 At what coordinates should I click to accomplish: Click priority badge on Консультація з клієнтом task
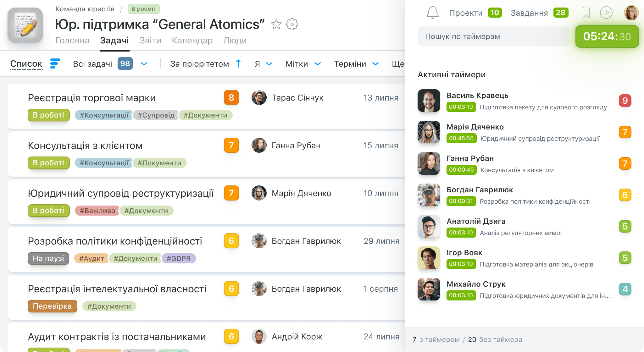coord(231,146)
